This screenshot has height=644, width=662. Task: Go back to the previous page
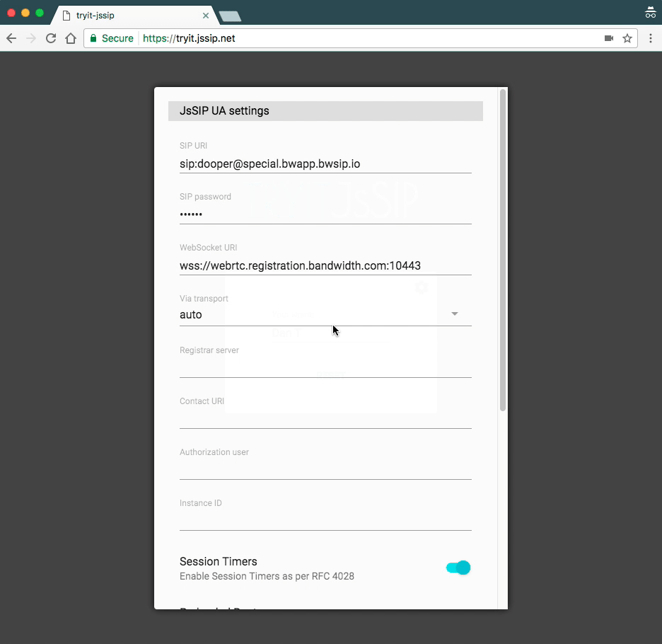click(11, 38)
